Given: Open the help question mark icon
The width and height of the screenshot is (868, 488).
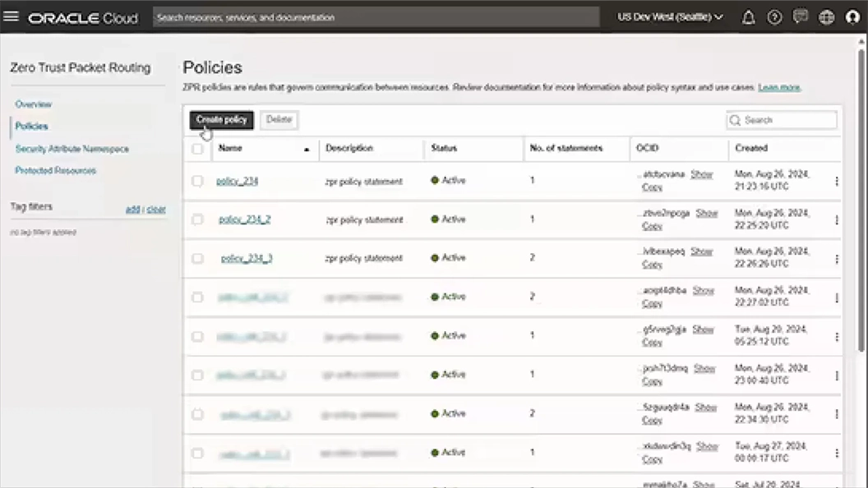Looking at the screenshot, I should [774, 18].
